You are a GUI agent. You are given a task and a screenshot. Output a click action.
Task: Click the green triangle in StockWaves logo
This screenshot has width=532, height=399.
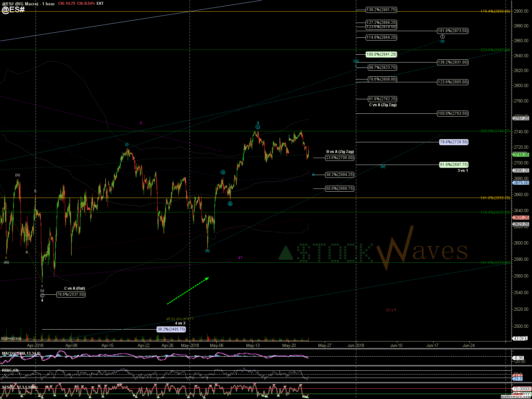pos(286,253)
